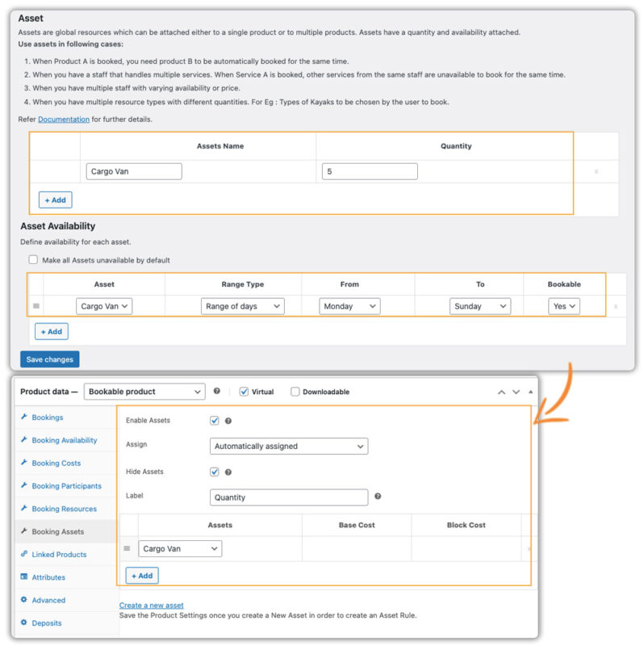
Task: Open Booking Participants tab
Action: tap(67, 486)
